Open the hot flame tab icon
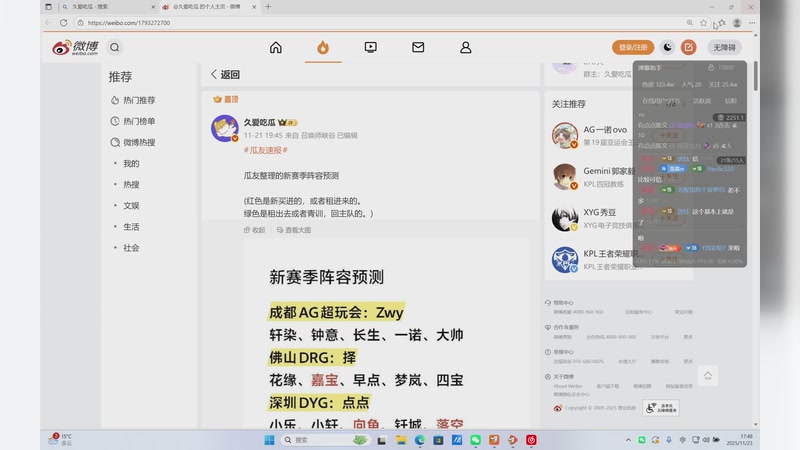800x450 pixels. (323, 47)
